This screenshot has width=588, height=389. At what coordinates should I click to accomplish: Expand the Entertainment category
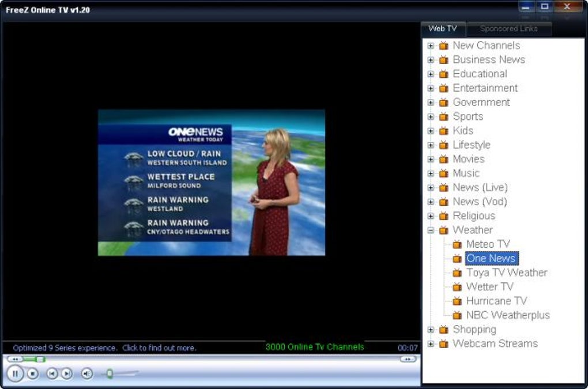(x=431, y=88)
